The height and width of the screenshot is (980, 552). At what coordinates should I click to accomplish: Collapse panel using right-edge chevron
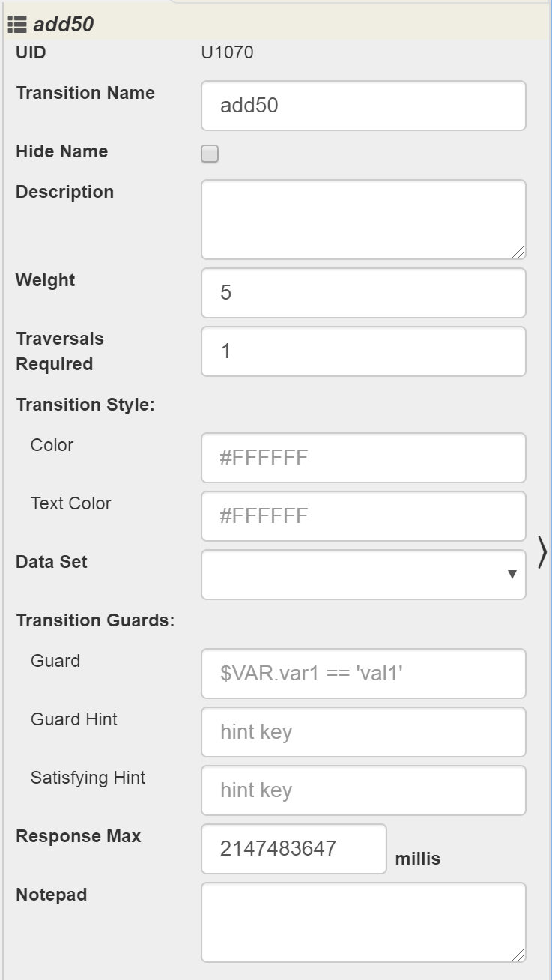pyautogui.click(x=542, y=553)
